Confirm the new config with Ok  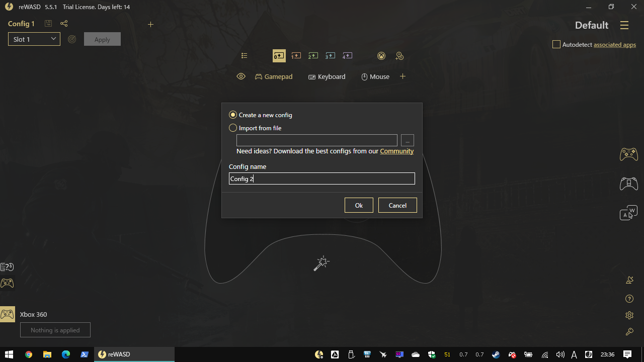click(358, 205)
